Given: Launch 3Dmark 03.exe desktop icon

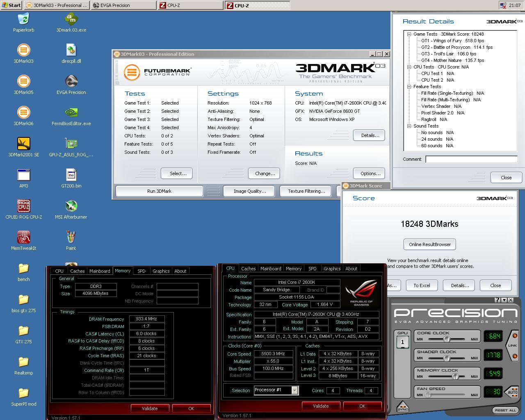Looking at the screenshot, I should pos(71,23).
